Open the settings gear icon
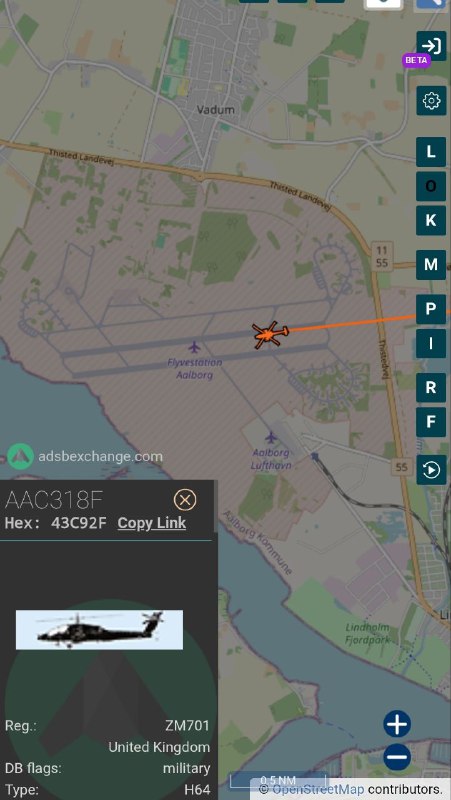Viewport: 451px width, 800px height. (x=431, y=101)
